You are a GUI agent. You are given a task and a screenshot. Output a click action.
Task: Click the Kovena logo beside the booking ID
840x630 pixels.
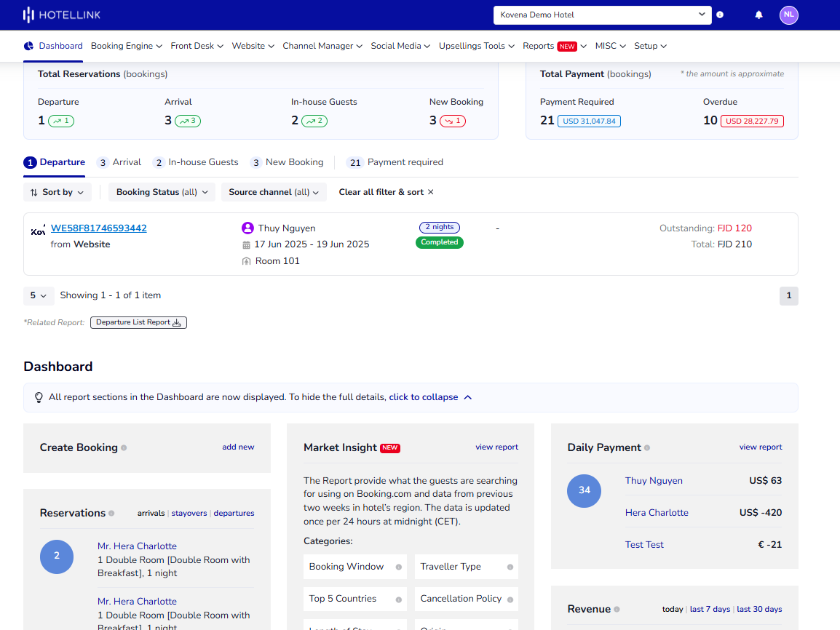pos(38,230)
